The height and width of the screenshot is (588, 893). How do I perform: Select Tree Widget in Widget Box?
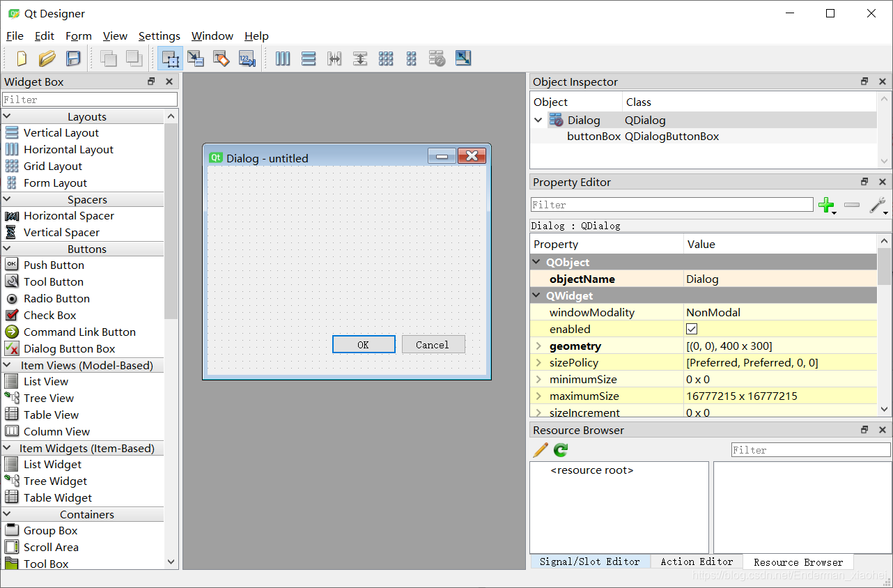click(x=55, y=481)
